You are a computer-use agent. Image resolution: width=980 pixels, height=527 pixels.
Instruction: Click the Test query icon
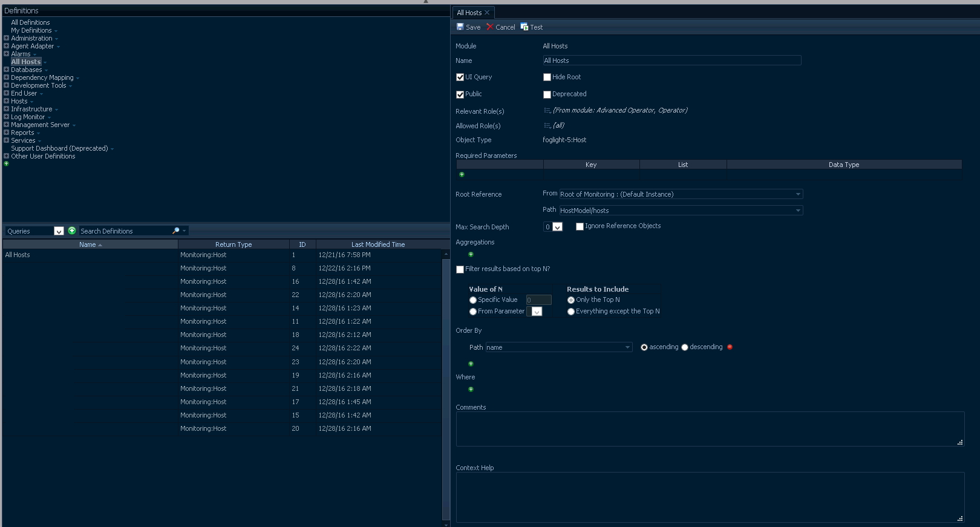tap(524, 27)
